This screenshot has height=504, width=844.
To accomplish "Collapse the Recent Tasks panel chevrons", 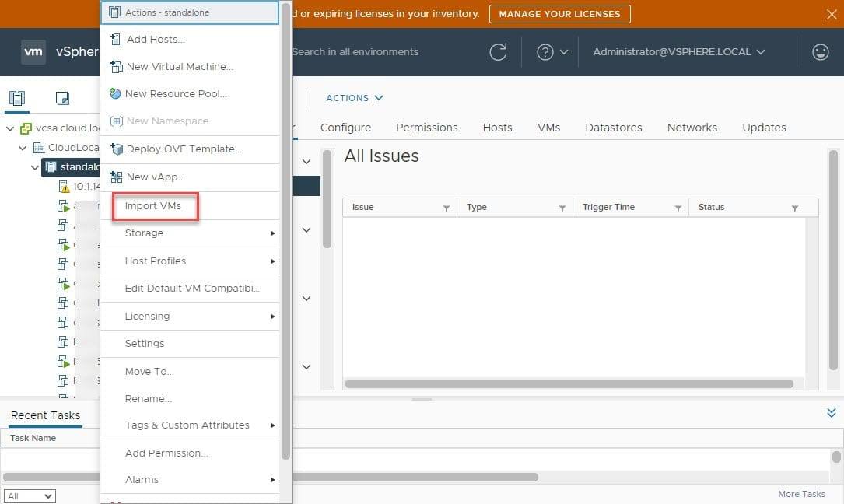I will pos(831,412).
